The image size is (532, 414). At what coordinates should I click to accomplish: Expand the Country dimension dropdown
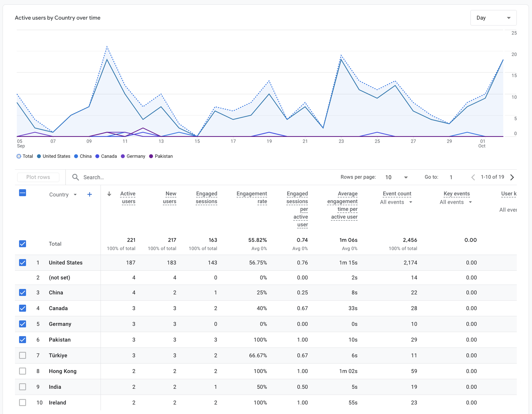pyautogui.click(x=75, y=195)
